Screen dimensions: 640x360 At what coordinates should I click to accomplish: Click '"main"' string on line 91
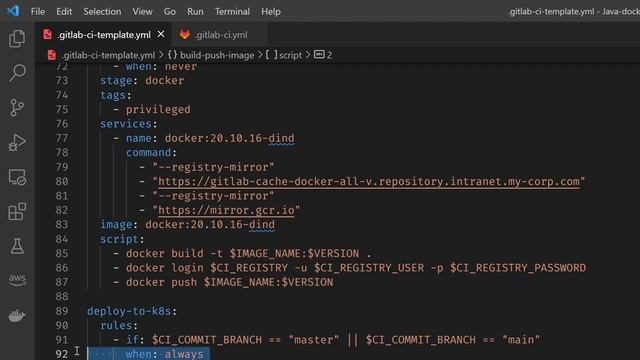point(521,340)
